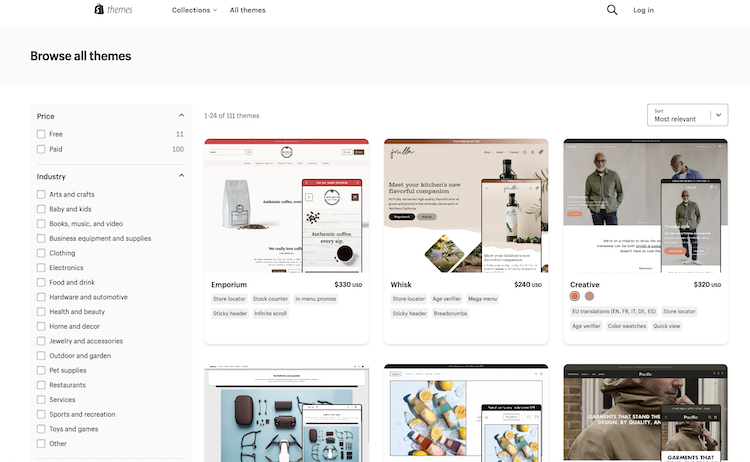Enable Toys and games filter
Screen dimensions: 750x462
point(41,429)
